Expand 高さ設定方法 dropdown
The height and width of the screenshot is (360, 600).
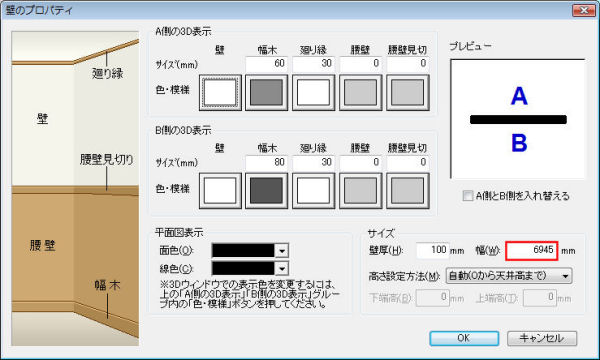(509, 276)
